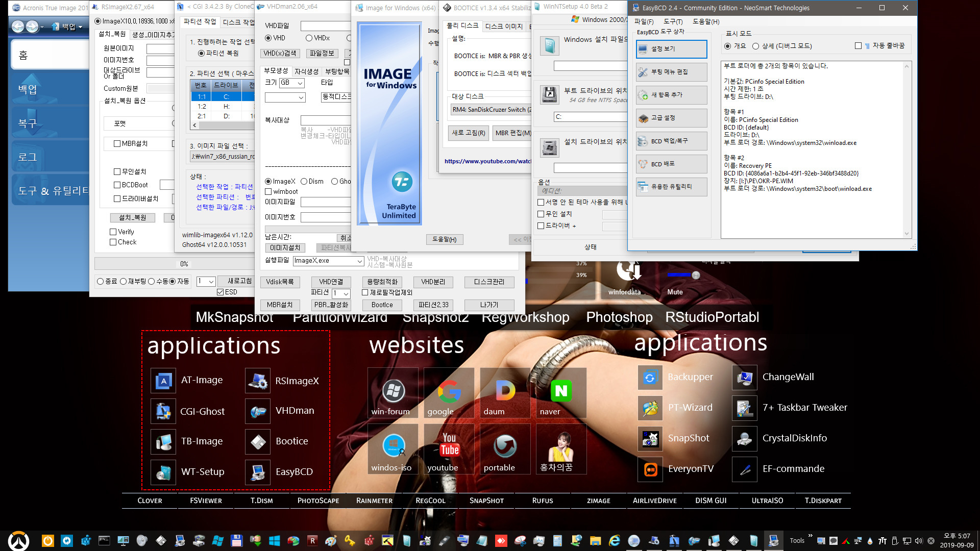The image size is (980, 551).
Task: Launch 7+ Taskbar Tweaker icon
Action: 745,408
